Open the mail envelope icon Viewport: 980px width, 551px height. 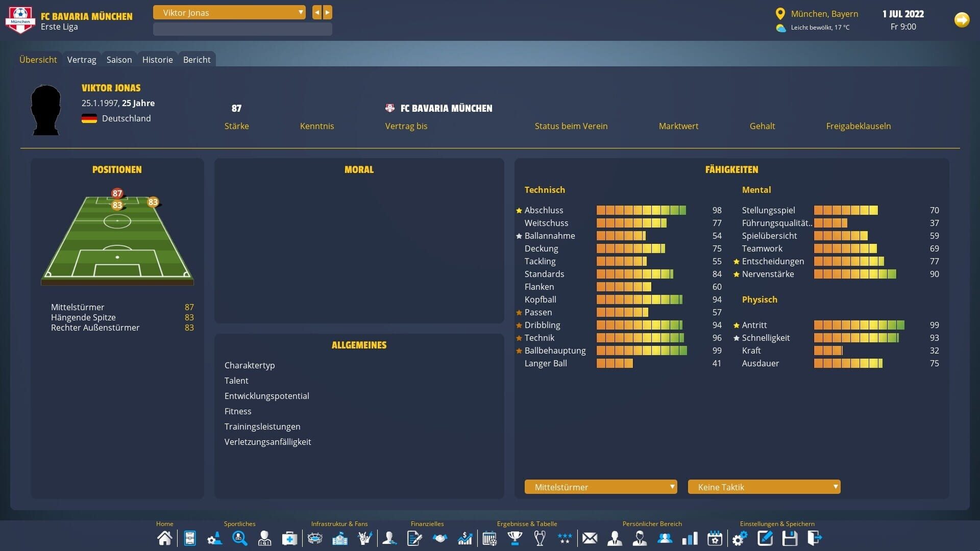pos(590,538)
